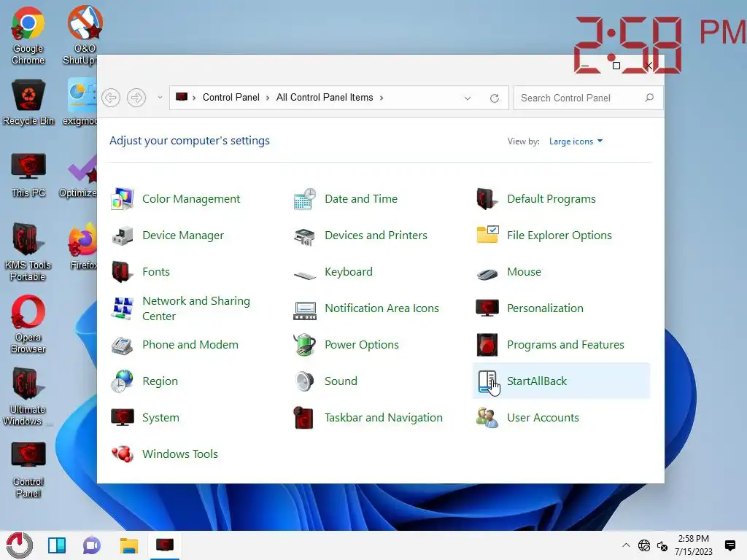Click the Control Panel taskbar button

[165, 545]
